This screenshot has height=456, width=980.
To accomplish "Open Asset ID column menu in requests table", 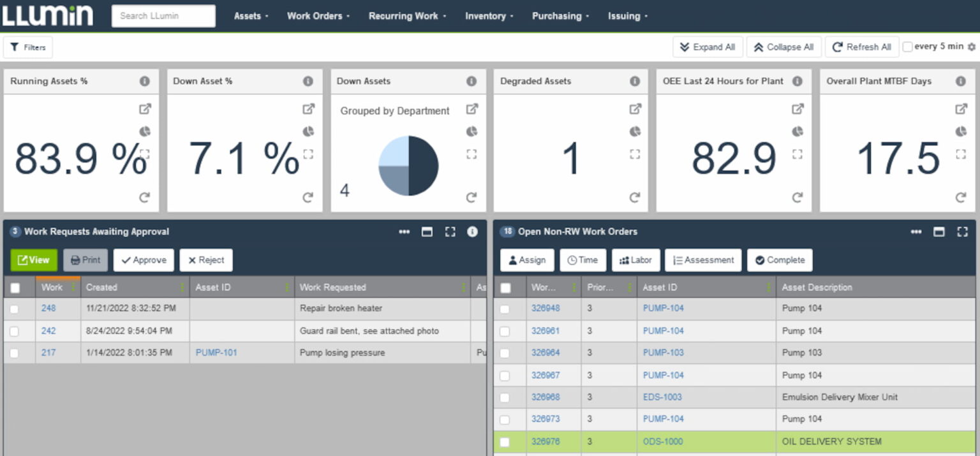I will click(x=288, y=288).
